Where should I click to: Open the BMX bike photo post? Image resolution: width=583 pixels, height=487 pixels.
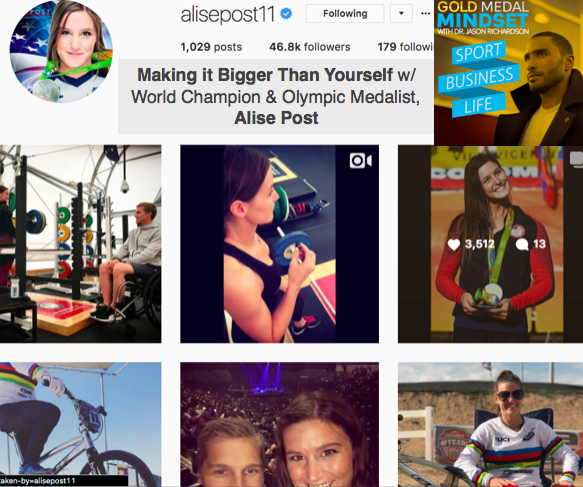[x=81, y=425]
